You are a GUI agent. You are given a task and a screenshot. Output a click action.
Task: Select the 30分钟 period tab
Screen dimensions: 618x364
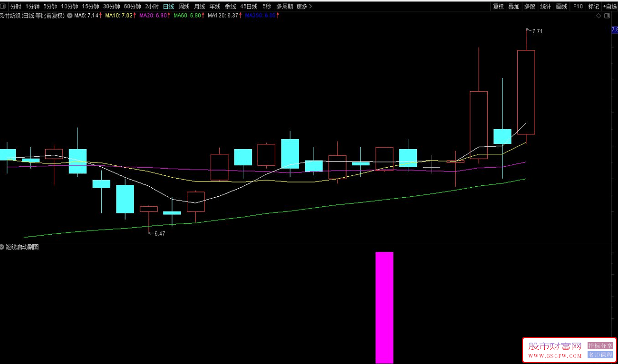(111, 7)
